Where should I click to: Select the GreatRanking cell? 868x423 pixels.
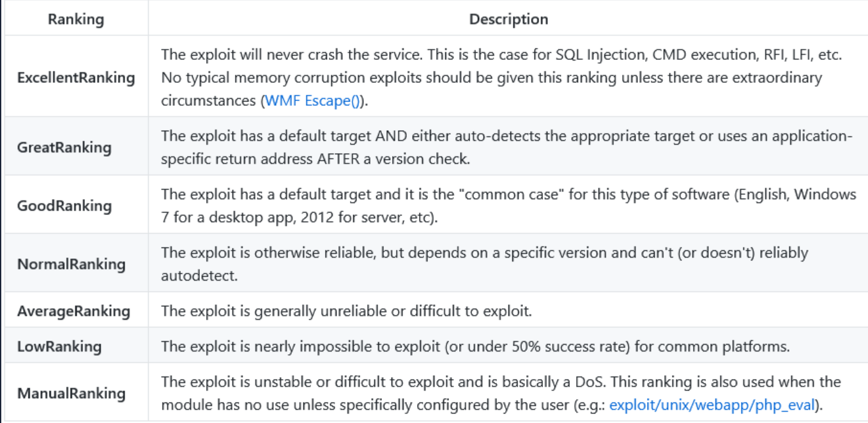(64, 147)
